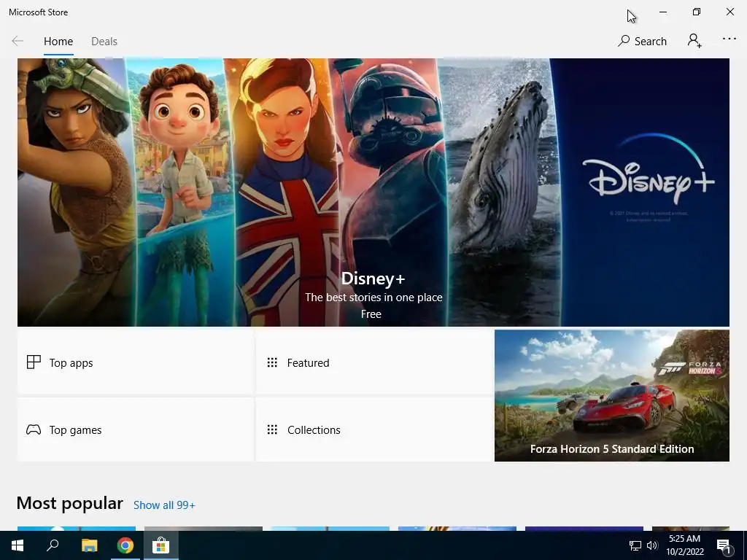Go back using the back arrow

18,41
